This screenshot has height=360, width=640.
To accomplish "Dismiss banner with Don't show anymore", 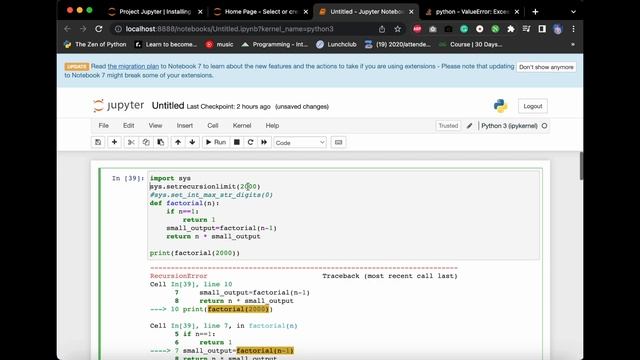I will 546,67.
